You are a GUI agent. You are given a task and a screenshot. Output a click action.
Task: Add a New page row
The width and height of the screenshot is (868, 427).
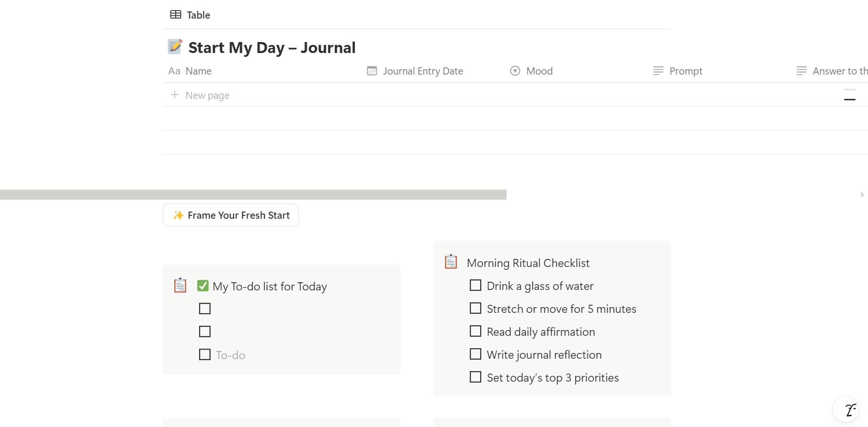pos(207,96)
